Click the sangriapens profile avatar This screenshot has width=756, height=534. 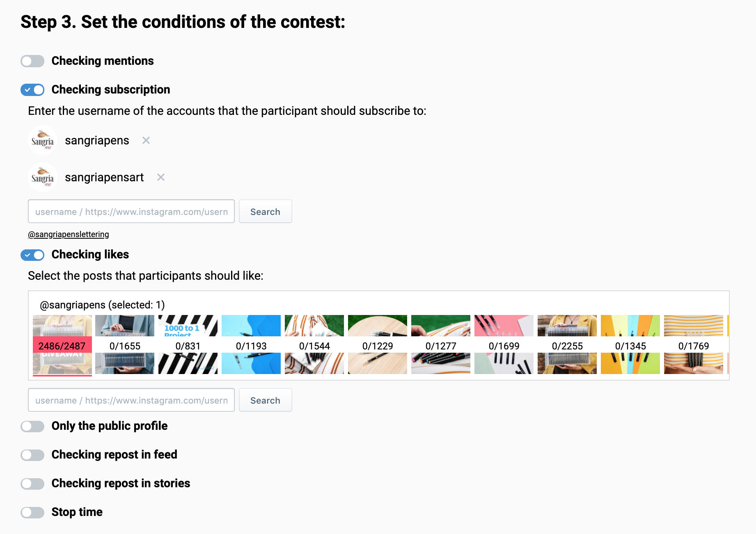pyautogui.click(x=43, y=140)
